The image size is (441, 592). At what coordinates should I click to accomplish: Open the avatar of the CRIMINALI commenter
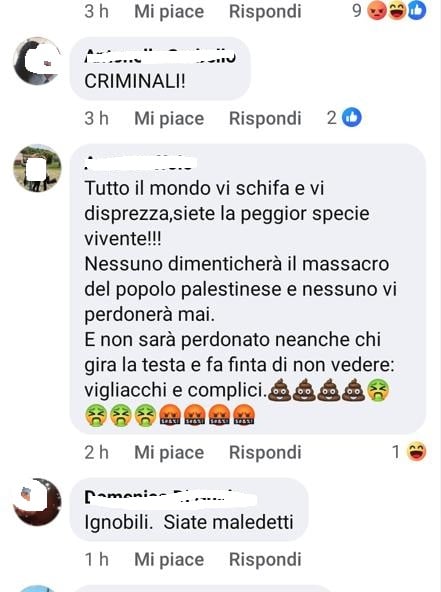point(37,61)
